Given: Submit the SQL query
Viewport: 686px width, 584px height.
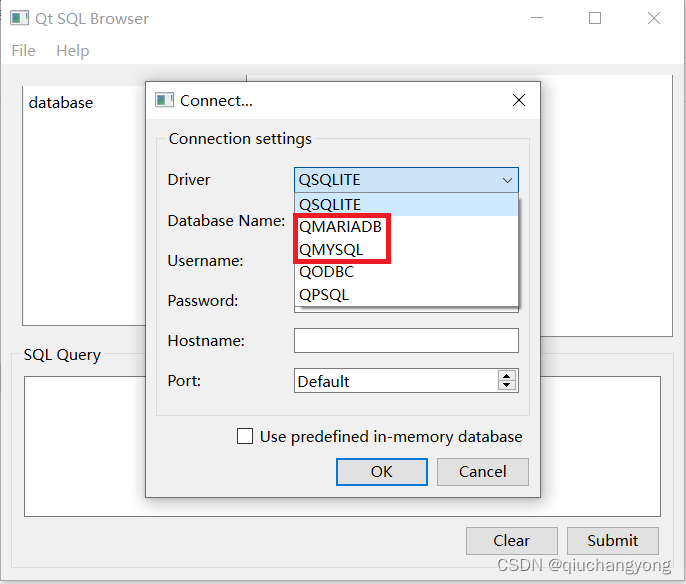Looking at the screenshot, I should (612, 541).
